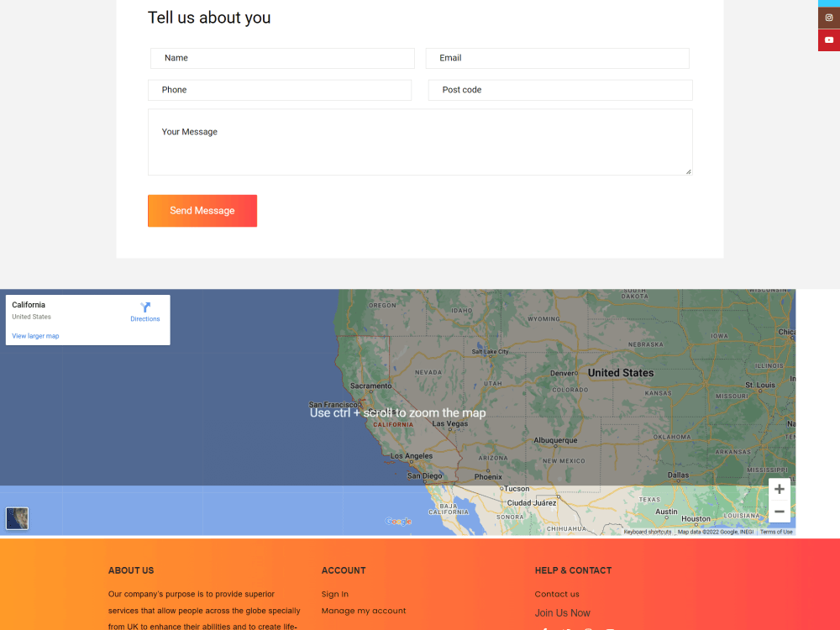Viewport: 840px width, 630px height.
Task: Open Manage my account
Action: click(364, 611)
